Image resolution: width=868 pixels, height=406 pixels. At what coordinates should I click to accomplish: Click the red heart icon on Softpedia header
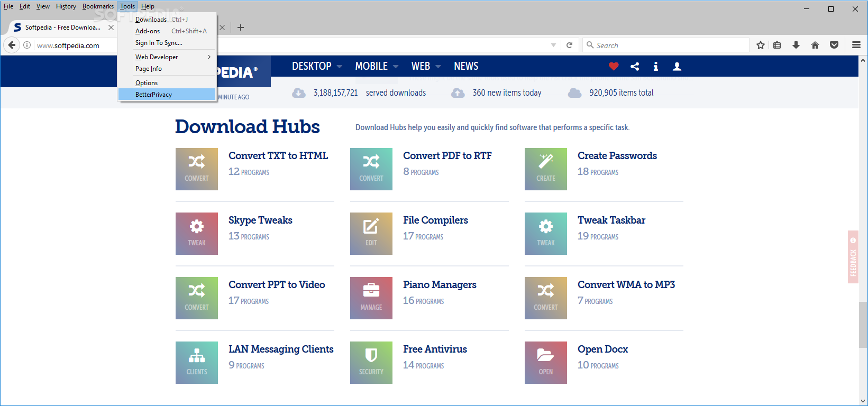[x=614, y=67]
